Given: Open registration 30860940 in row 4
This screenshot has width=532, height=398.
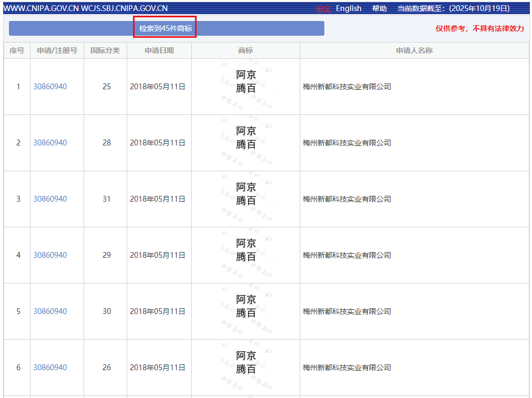Looking at the screenshot, I should coord(50,255).
